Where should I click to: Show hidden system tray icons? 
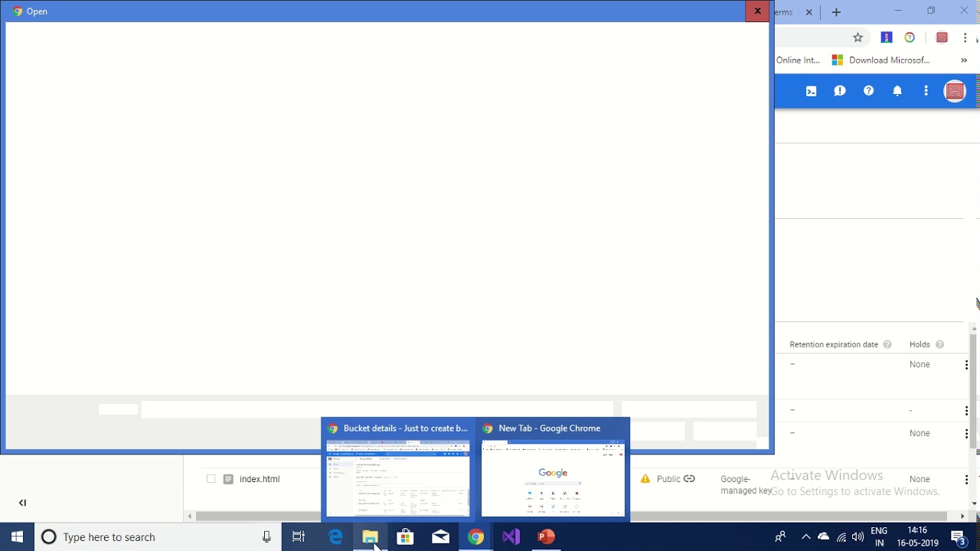[x=805, y=537]
